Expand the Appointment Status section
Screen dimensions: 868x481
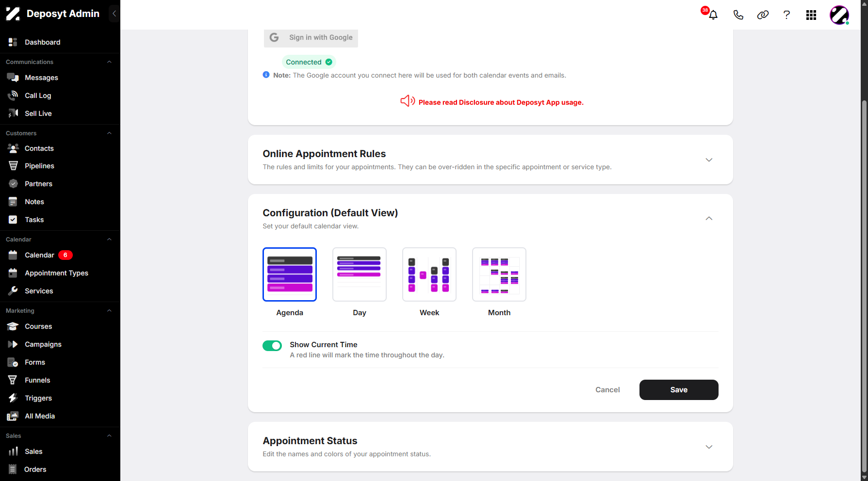tap(709, 447)
